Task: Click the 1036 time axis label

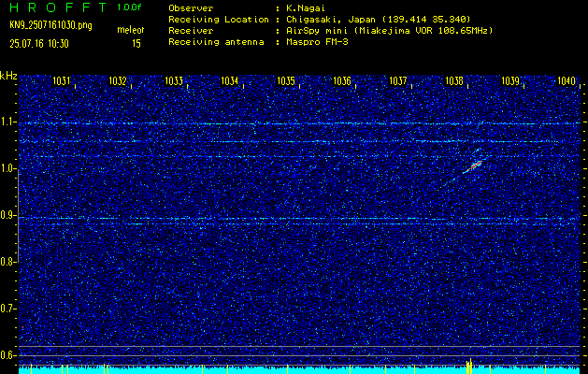Action: [342, 80]
